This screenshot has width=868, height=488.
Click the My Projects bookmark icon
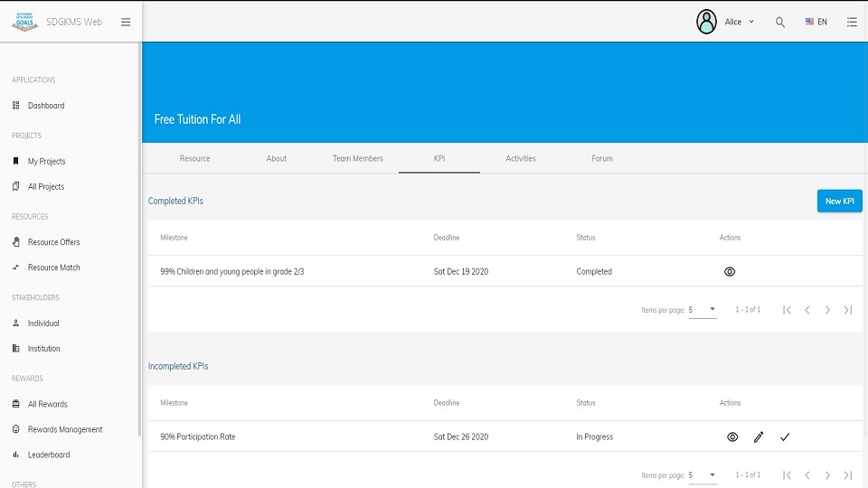pos(16,161)
